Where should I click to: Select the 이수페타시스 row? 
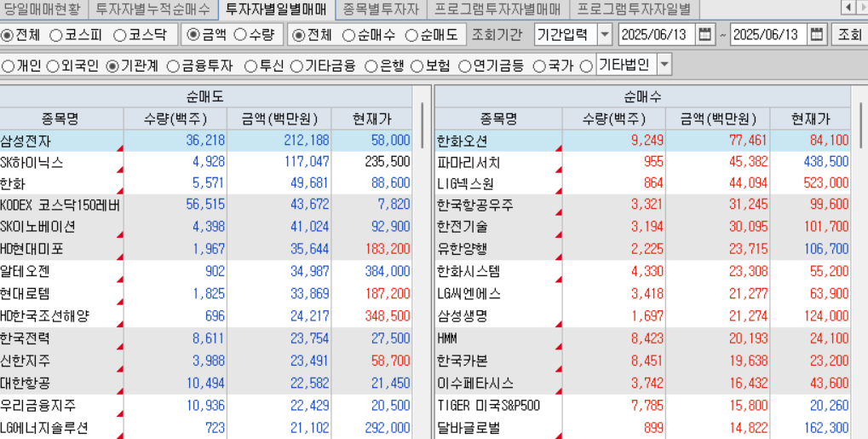pos(643,383)
